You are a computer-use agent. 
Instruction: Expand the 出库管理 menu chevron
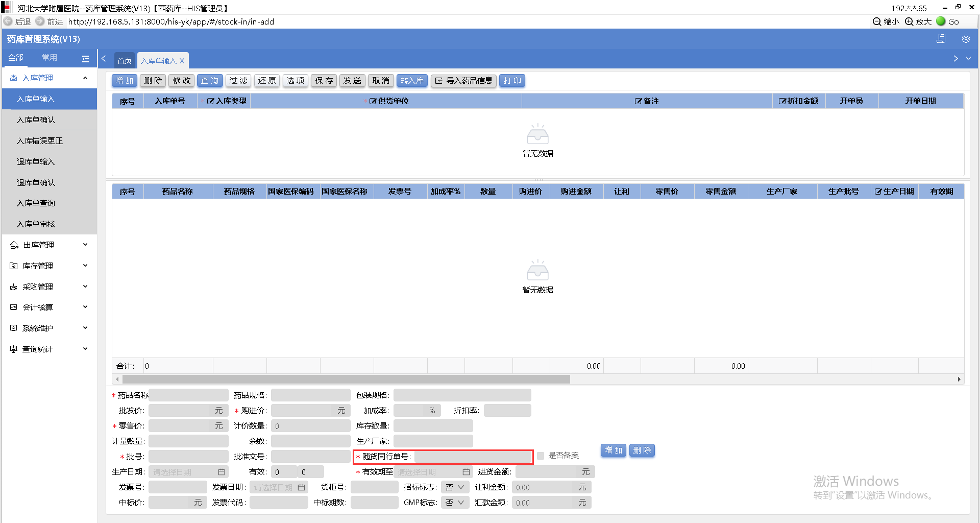click(x=85, y=245)
